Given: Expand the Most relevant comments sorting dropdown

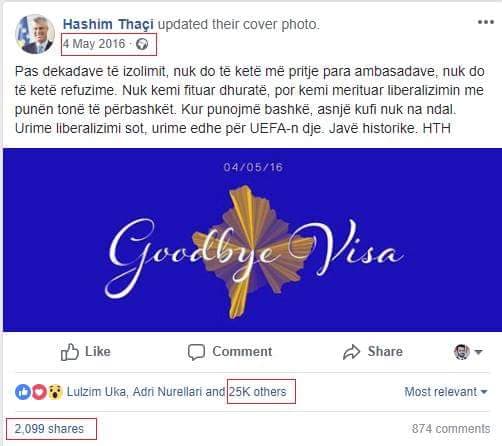Looking at the screenshot, I should pos(446,392).
